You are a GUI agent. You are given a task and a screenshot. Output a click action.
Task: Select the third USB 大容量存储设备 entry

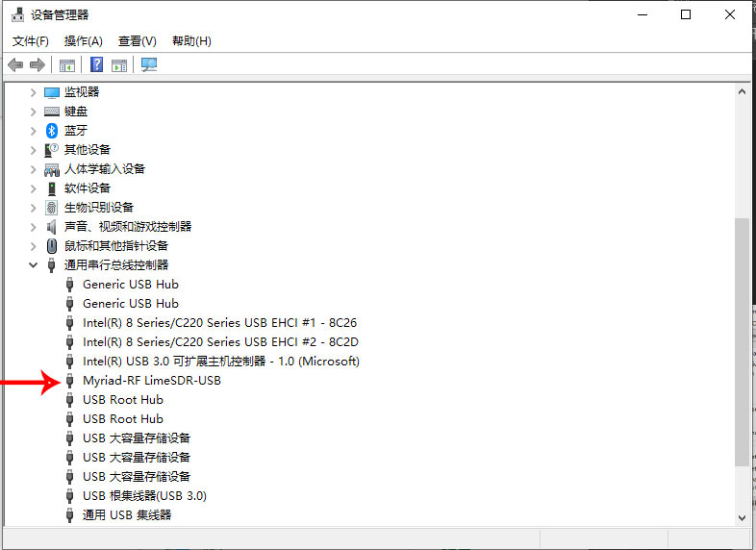[137, 477]
